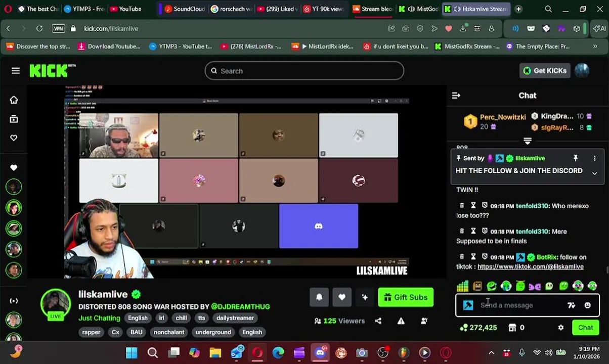Click the Get KICKs button
This screenshot has width=609, height=364.
point(545,71)
